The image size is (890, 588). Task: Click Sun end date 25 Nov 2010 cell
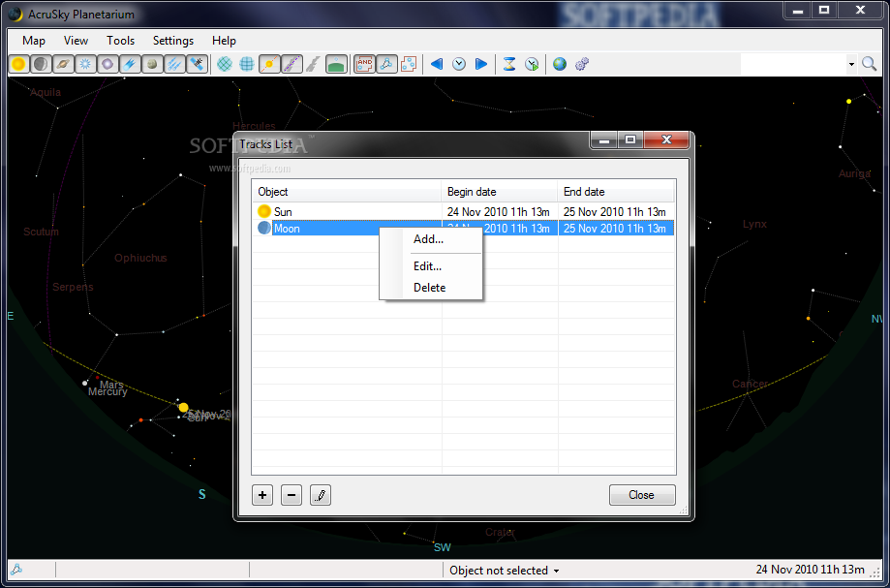click(x=615, y=212)
